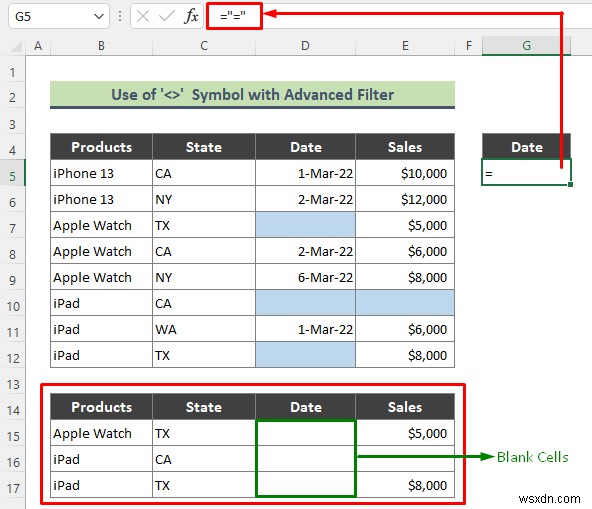592x509 pixels.
Task: Click the 6-Mar-22 date cell
Action: pyautogui.click(x=305, y=277)
